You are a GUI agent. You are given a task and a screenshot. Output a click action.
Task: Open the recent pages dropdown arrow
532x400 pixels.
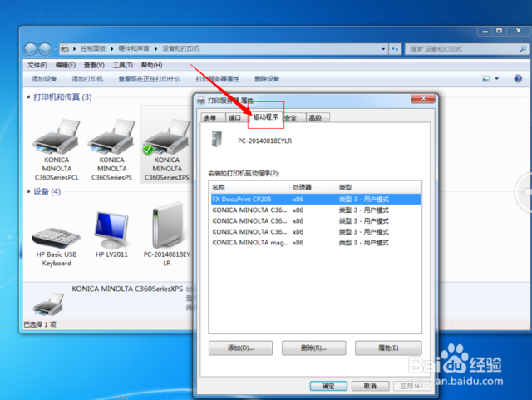pos(55,50)
